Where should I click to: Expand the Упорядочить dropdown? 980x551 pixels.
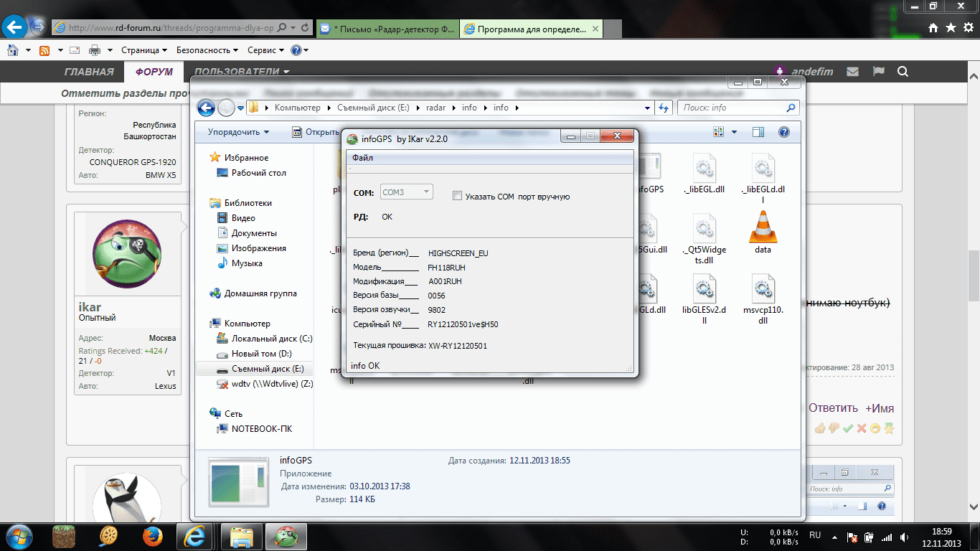(x=238, y=132)
